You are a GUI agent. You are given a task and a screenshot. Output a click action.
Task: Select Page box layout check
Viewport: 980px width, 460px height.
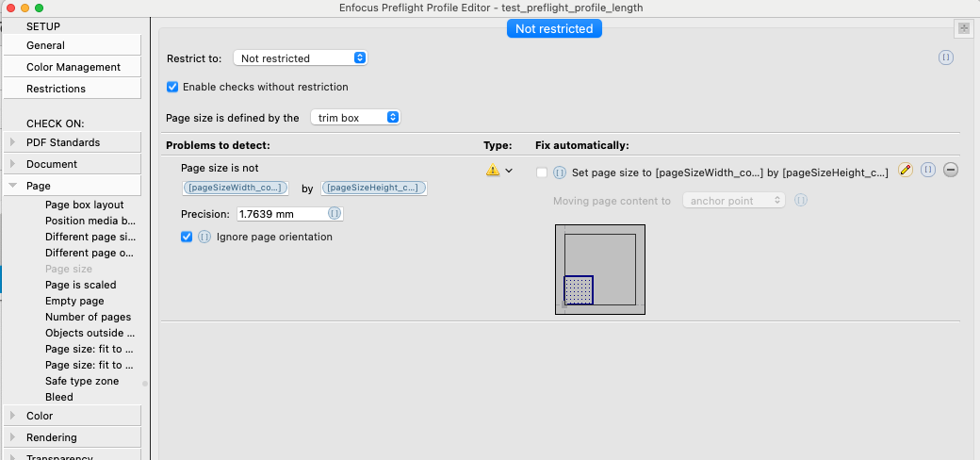click(85, 205)
